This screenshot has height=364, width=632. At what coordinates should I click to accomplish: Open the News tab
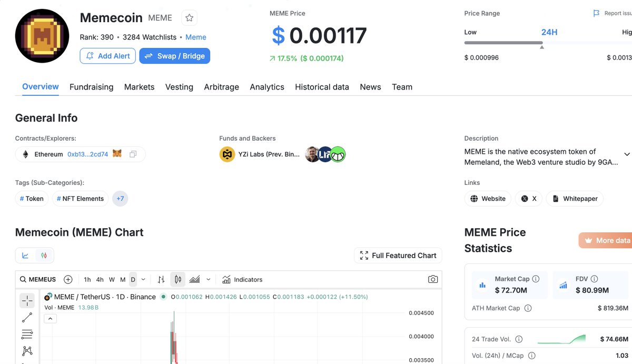tap(370, 87)
